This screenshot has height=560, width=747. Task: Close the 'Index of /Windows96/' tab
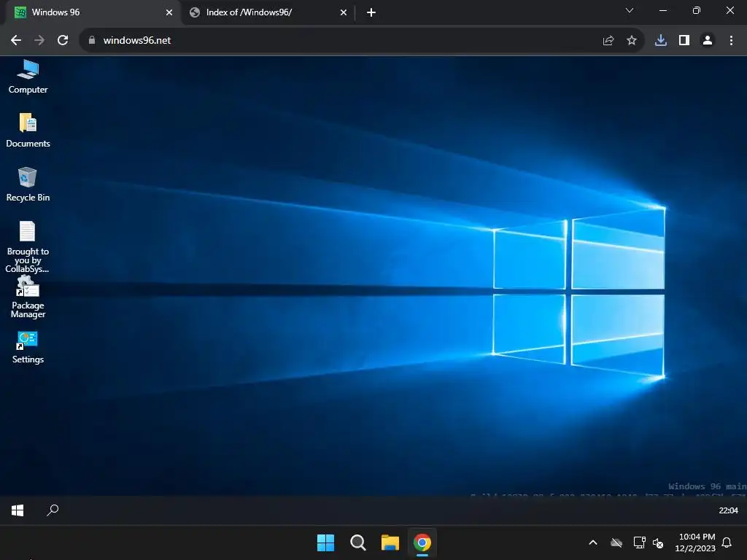tap(344, 12)
